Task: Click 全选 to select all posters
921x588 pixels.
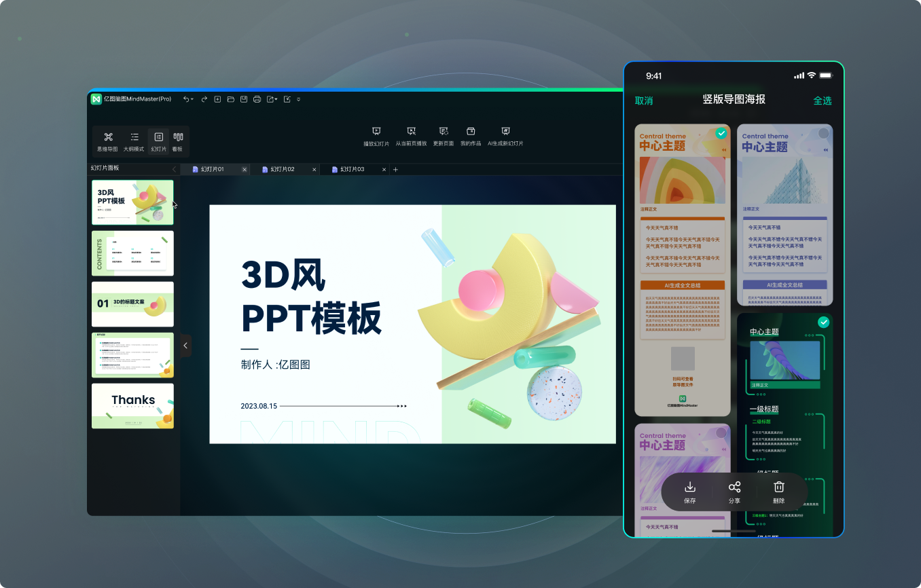Action: [x=823, y=100]
